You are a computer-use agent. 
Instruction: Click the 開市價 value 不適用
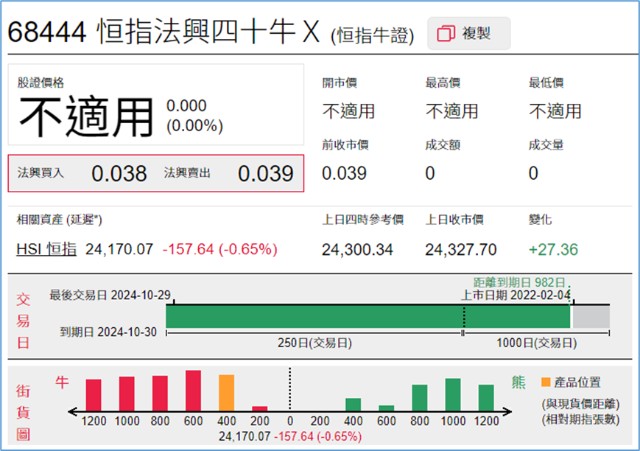click(x=349, y=111)
